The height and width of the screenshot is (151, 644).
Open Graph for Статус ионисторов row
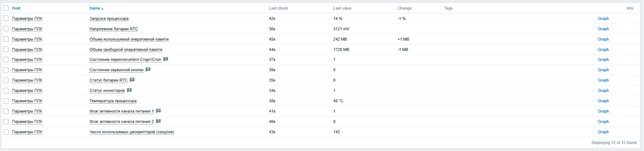click(x=603, y=90)
